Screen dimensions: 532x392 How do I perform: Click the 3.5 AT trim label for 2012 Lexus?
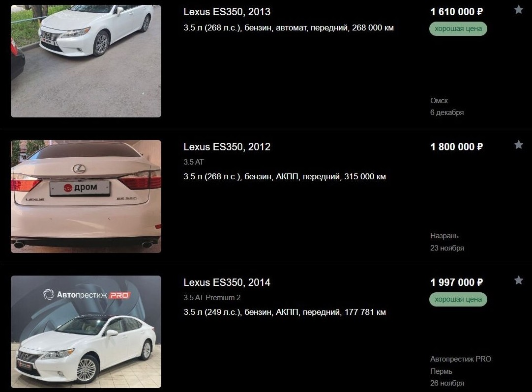(x=194, y=162)
